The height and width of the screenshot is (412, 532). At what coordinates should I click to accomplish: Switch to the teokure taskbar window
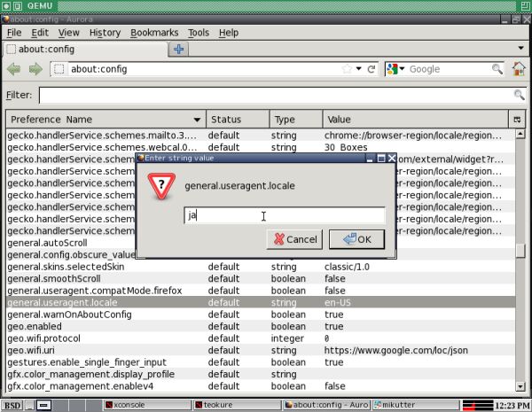click(x=237, y=405)
